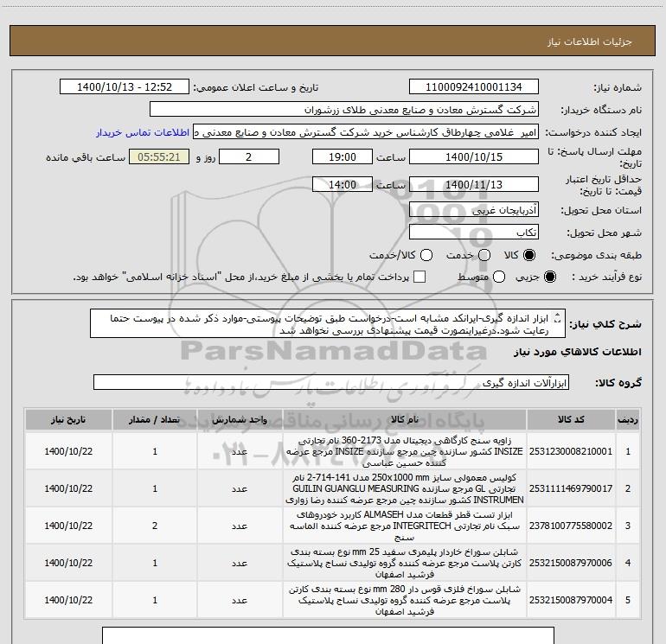Click the INSIZE digital angle gauge item name
This screenshot has height=644, width=666.
click(405, 452)
